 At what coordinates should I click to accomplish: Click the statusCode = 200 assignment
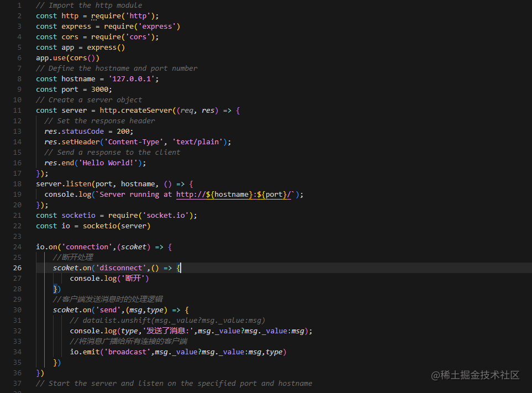96,131
